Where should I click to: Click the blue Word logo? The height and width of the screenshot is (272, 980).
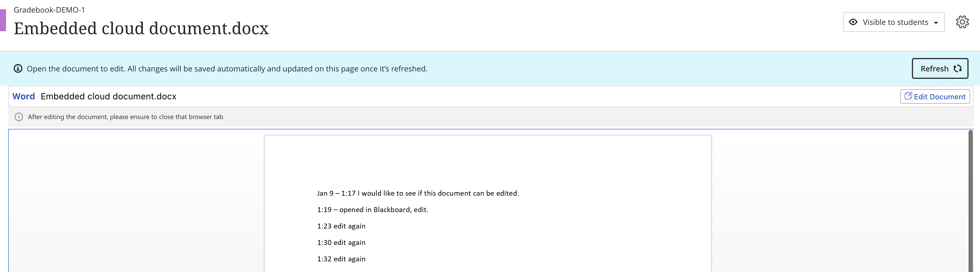tap(24, 96)
